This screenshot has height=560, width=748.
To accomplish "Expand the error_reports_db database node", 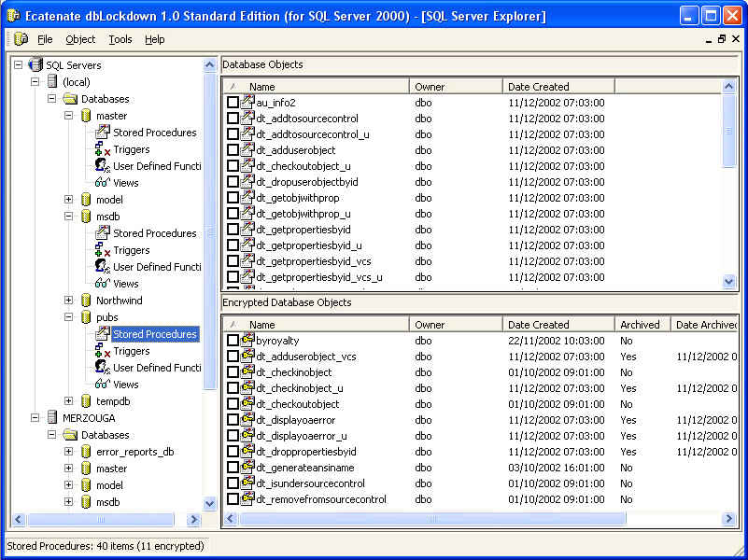I will point(69,452).
